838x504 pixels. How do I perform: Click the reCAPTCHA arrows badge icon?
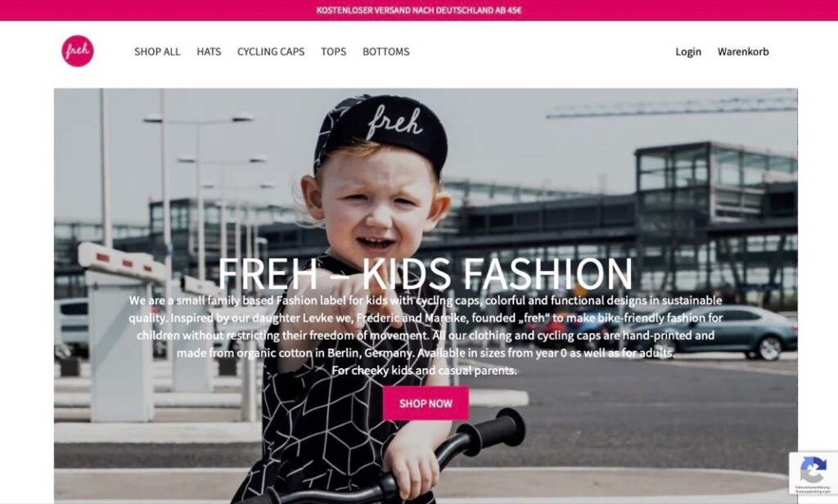813,469
